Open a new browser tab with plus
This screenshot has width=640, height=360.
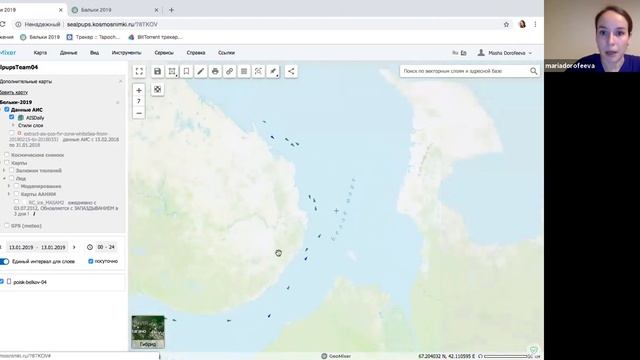click(171, 10)
